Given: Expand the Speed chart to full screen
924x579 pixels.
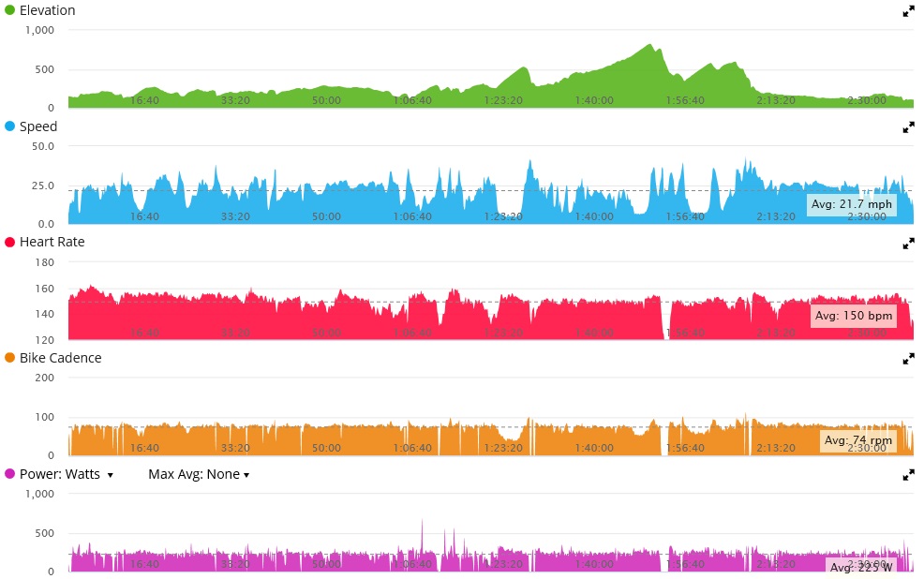Looking at the screenshot, I should coord(908,127).
